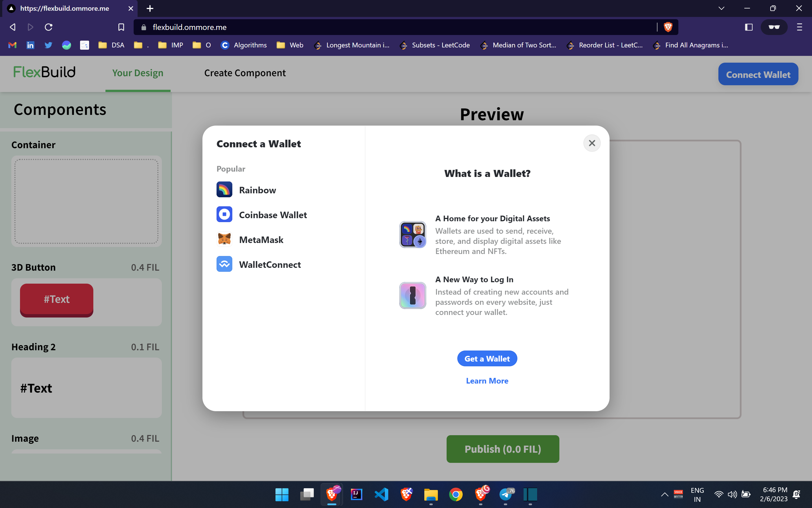This screenshot has width=812, height=508.
Task: Open File Explorer from taskbar
Action: [431, 494]
